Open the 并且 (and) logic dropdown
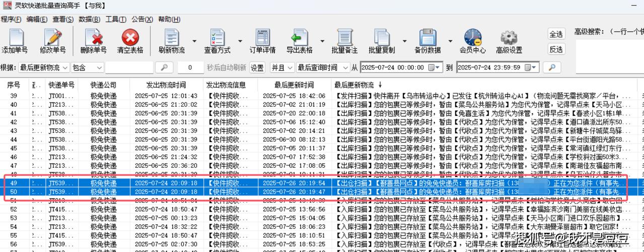Image resolution: width=644 pixels, height=252 pixels. coord(282,68)
